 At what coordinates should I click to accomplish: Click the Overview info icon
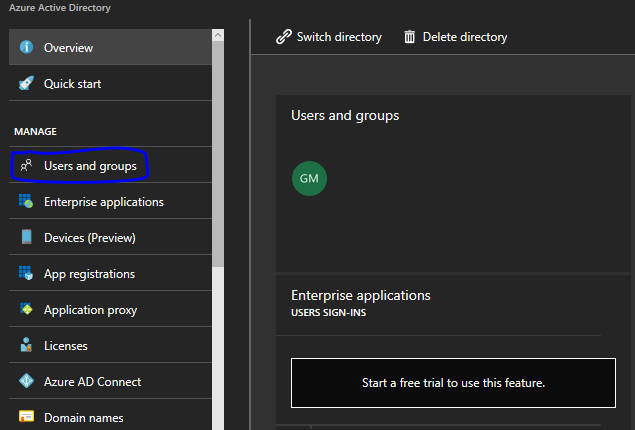click(27, 47)
